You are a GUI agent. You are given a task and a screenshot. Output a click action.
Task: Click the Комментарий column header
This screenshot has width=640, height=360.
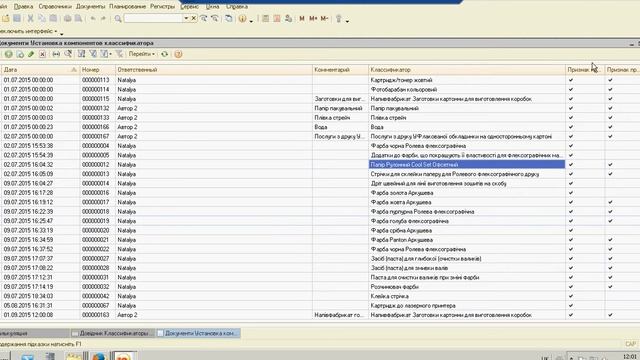[340, 70]
